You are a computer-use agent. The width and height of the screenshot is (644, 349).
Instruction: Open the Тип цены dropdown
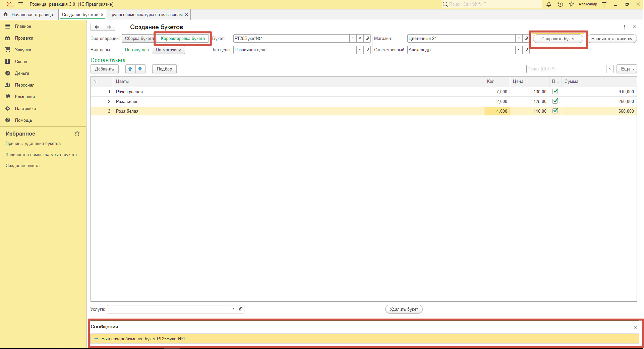(360, 50)
